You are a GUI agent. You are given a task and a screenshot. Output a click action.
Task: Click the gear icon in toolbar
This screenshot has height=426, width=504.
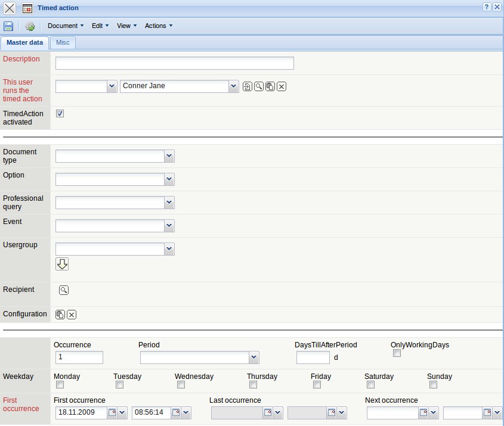tap(30, 26)
